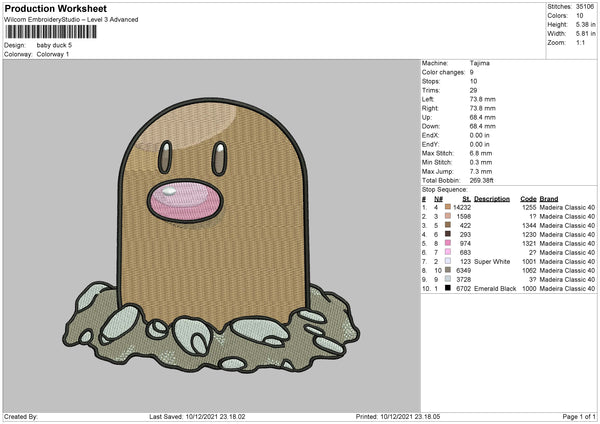600x424 pixels.
Task: Click the Machine value 'Tajima'
Action: [x=479, y=63]
